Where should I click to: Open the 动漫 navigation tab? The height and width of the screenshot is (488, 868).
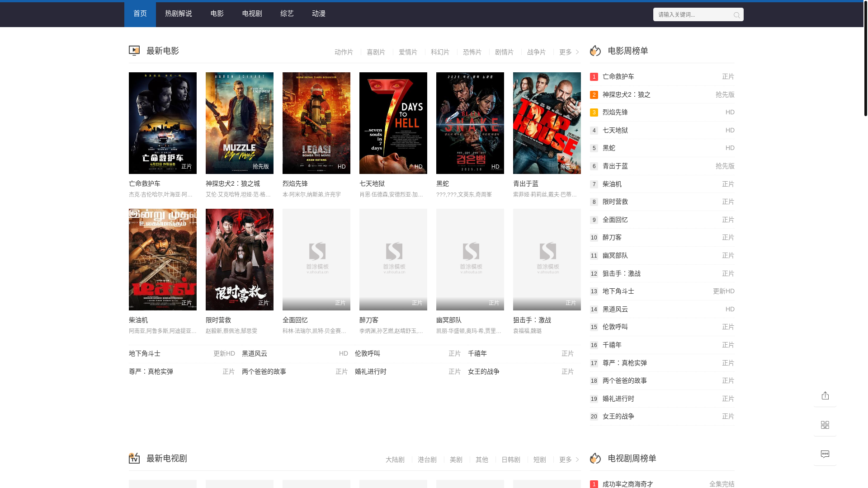pos(319,14)
